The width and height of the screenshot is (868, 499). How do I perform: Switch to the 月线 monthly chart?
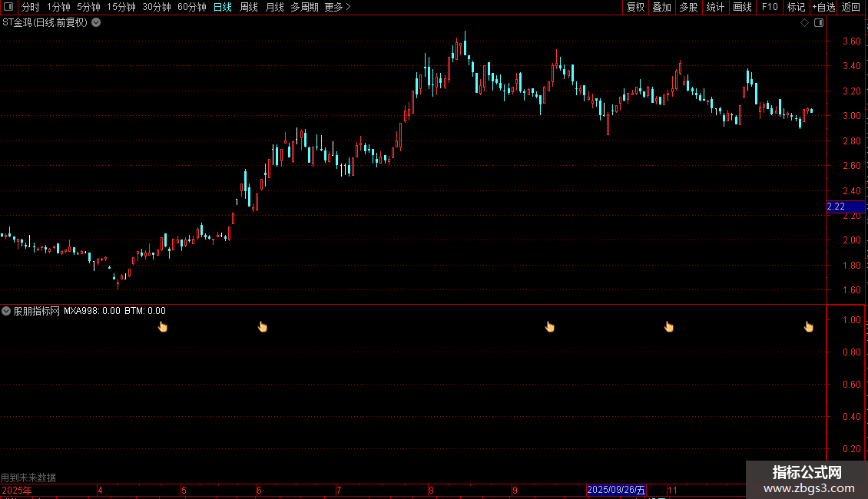point(274,7)
